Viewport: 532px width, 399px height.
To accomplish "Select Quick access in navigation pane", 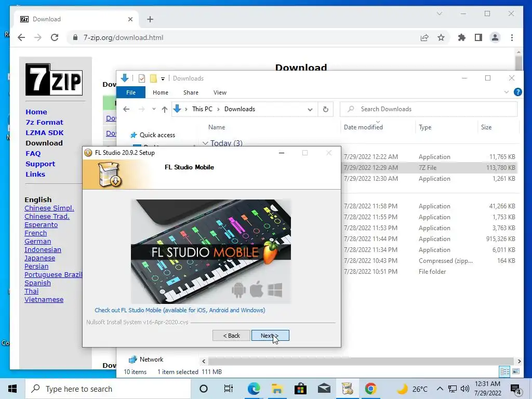I will [157, 135].
